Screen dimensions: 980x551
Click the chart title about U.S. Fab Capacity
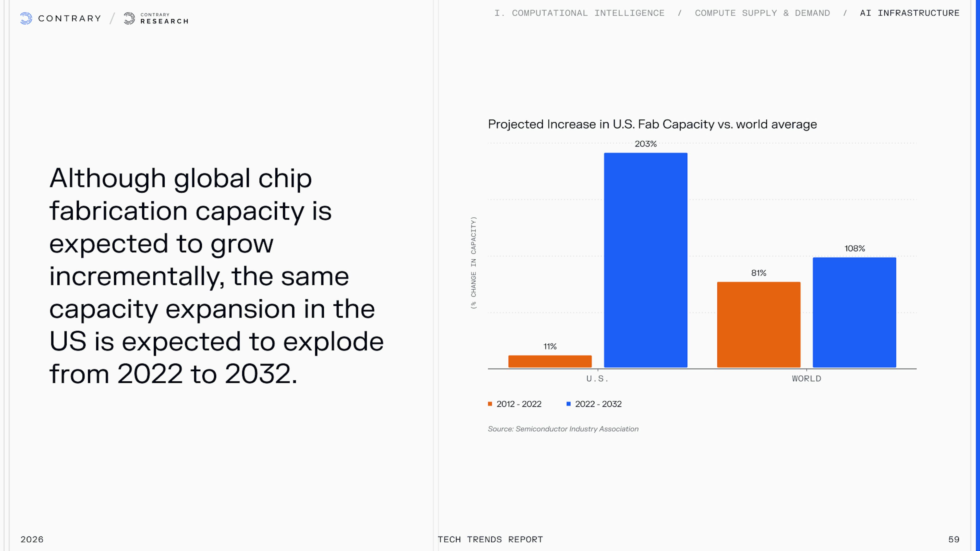click(x=652, y=124)
